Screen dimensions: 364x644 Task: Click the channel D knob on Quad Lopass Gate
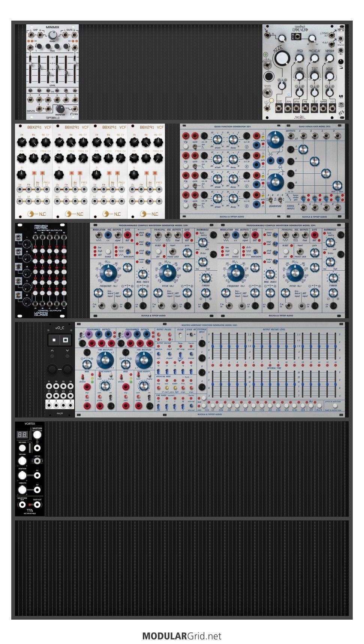(x=337, y=185)
